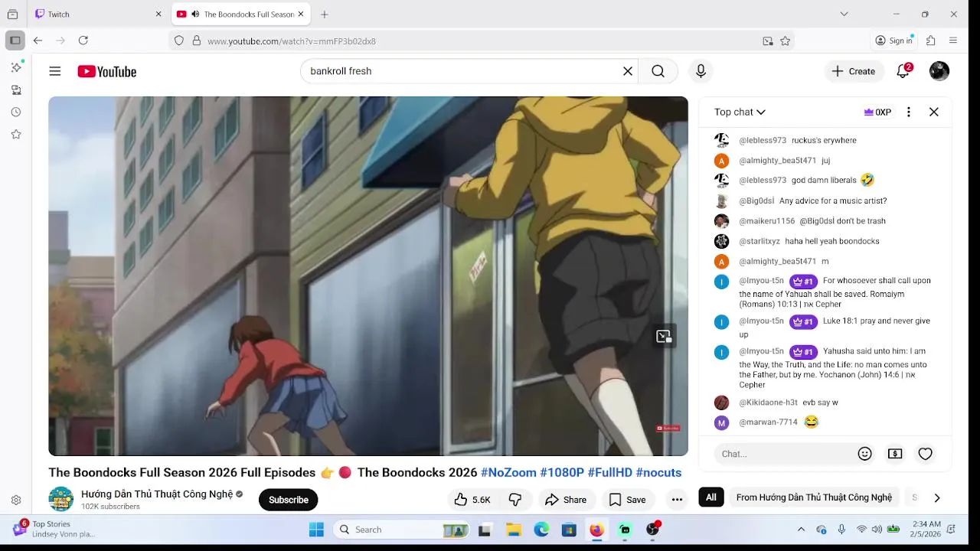980x551 pixels.
Task: Open the 0XP points badge
Action: [x=877, y=112]
